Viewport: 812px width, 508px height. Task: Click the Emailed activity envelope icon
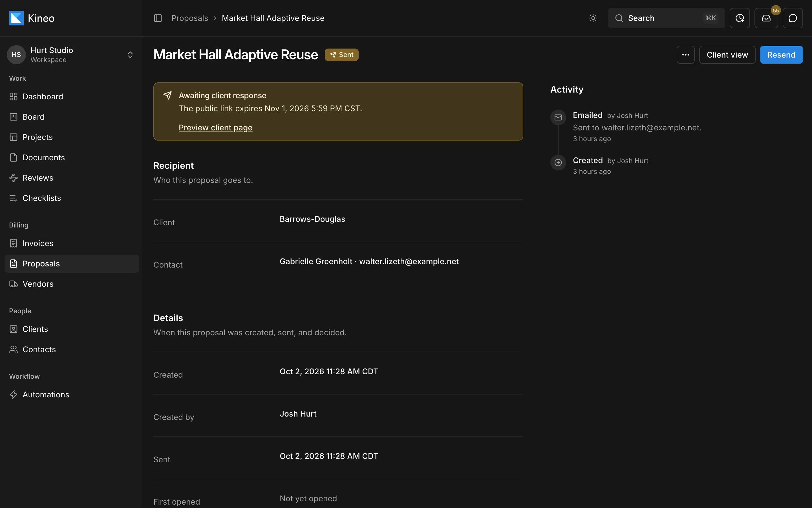click(558, 117)
